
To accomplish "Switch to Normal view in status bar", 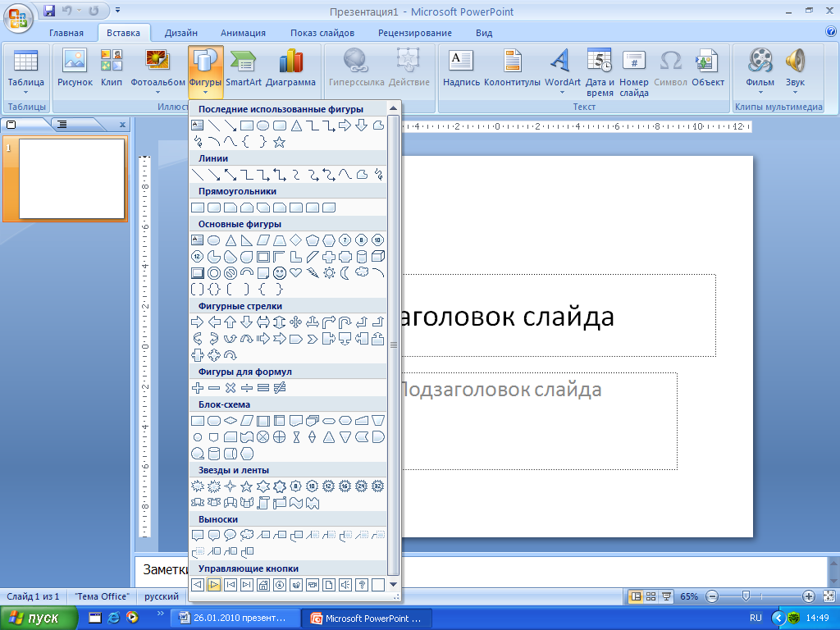I will tap(636, 596).
